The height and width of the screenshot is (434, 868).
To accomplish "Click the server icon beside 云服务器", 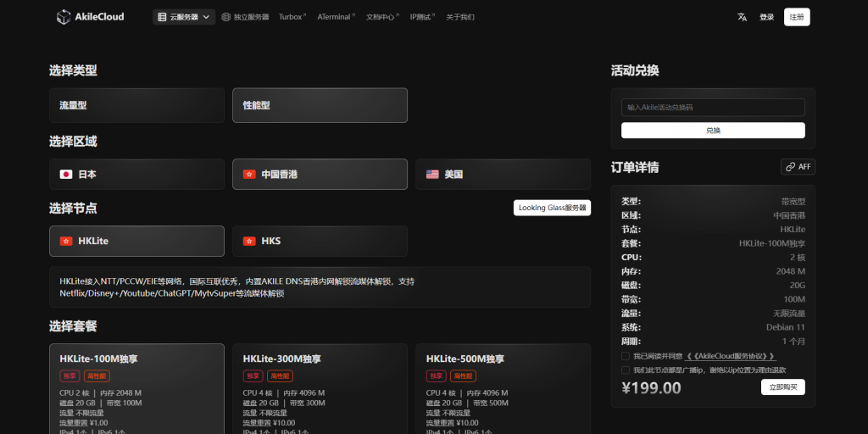I will pyautogui.click(x=162, y=17).
